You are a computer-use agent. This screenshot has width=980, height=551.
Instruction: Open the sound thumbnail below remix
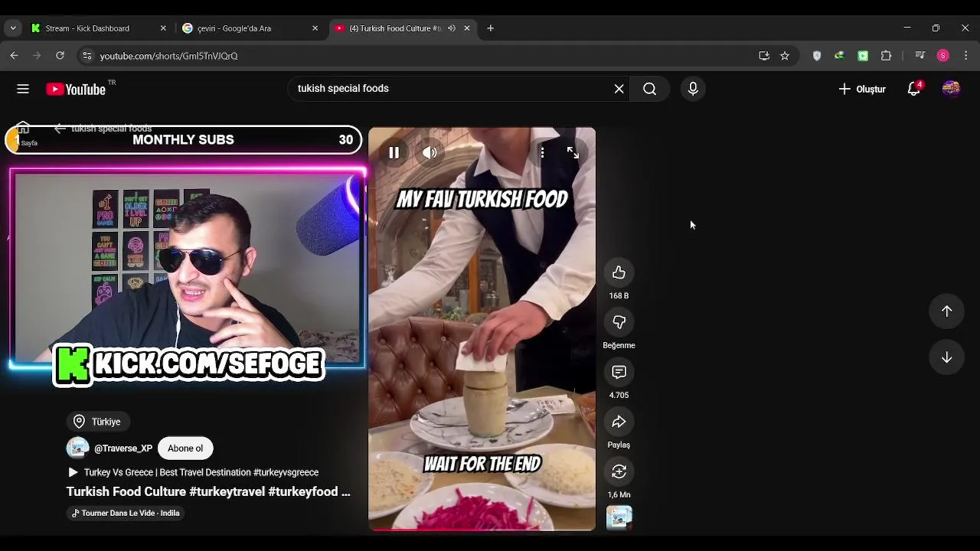coord(619,517)
